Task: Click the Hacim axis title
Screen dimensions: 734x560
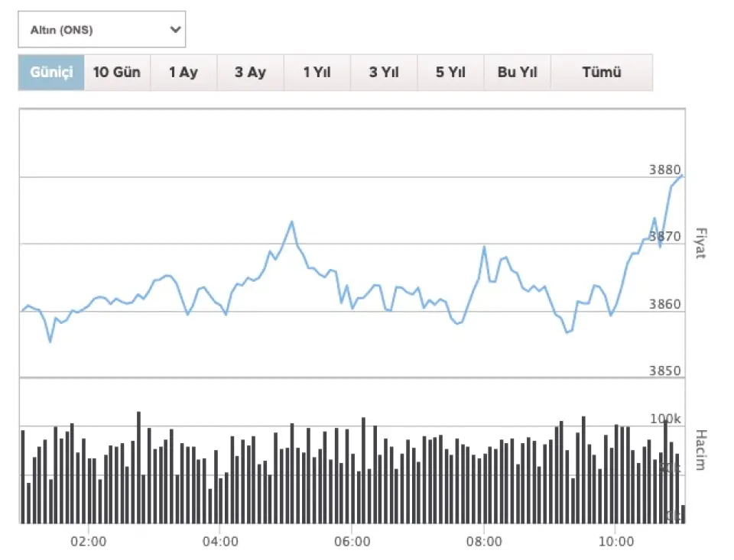Action: [x=699, y=450]
